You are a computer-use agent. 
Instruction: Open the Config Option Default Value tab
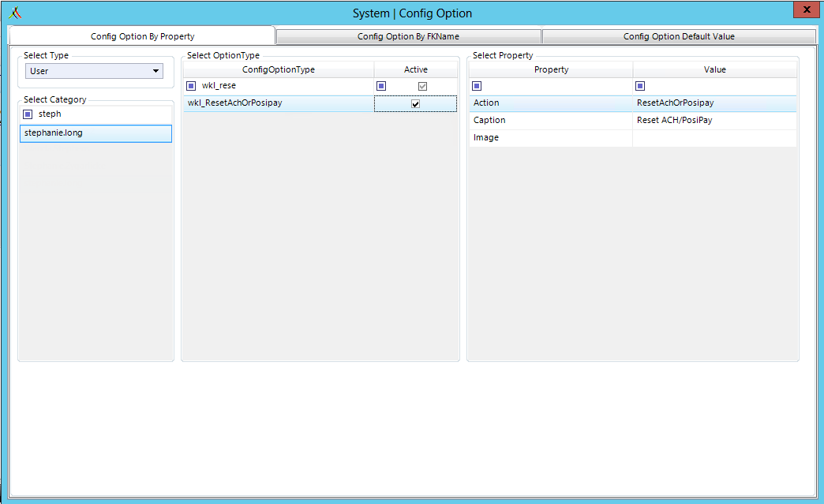(679, 36)
